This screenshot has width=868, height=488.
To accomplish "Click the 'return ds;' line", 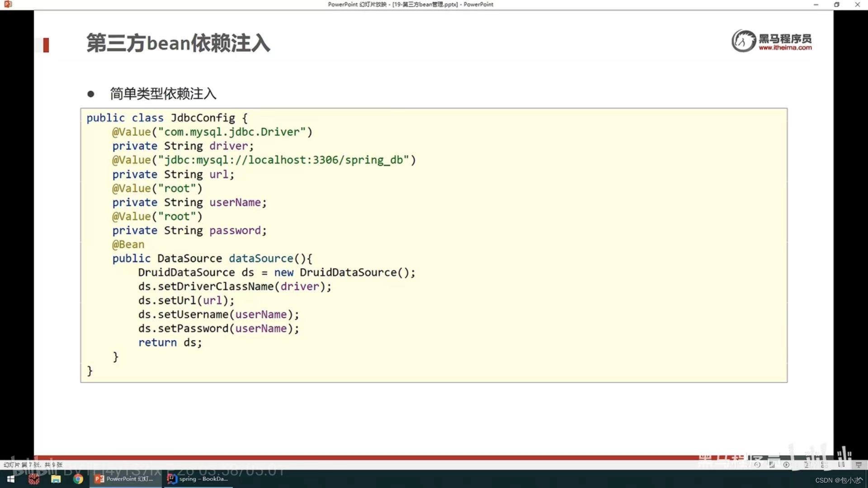I will point(170,343).
